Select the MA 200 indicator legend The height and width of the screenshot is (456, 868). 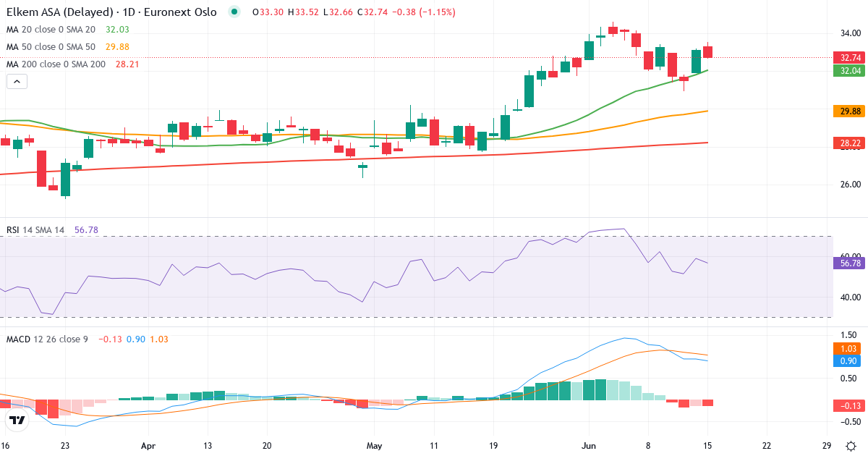(56, 64)
